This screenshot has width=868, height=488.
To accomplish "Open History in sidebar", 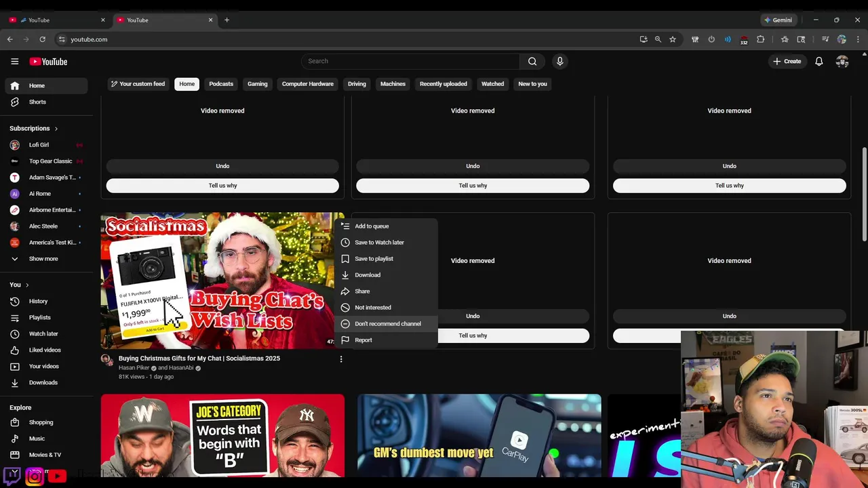I will click(46, 301).
